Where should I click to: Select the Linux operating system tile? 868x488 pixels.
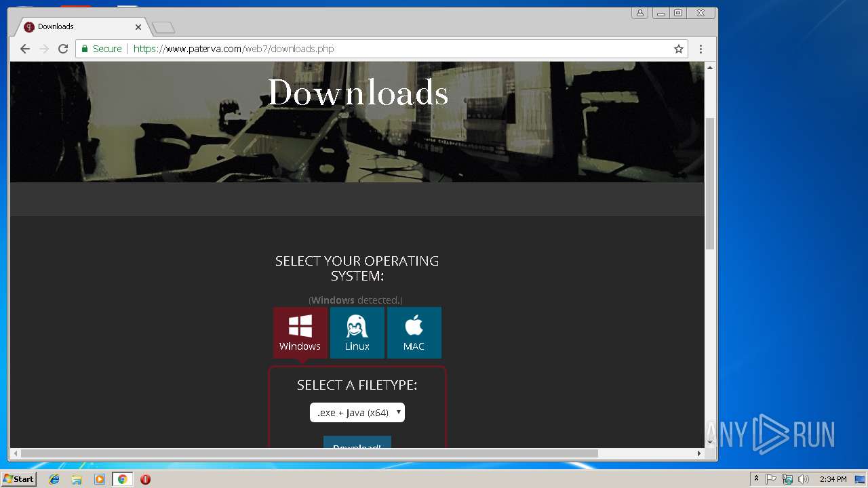click(x=357, y=333)
